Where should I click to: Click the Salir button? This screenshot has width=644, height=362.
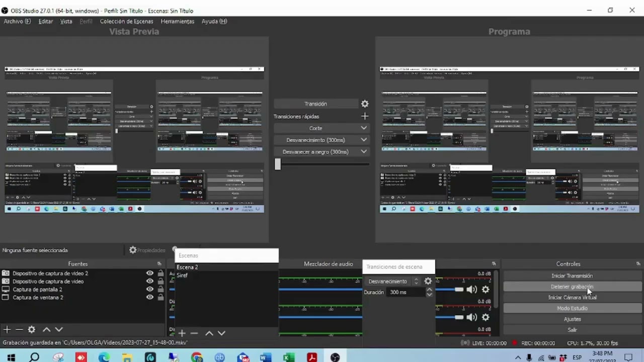[x=572, y=330]
